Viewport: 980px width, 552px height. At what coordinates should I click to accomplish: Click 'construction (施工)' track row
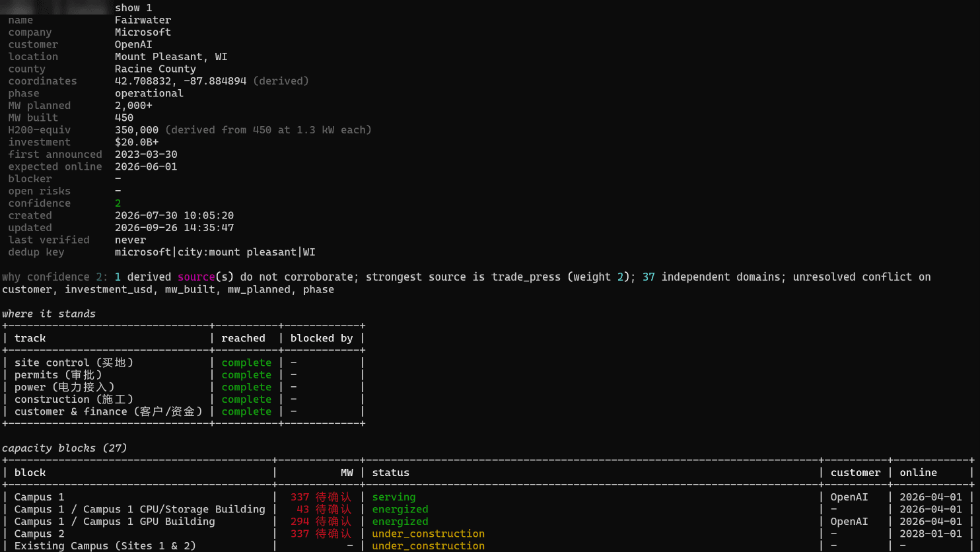[74, 399]
